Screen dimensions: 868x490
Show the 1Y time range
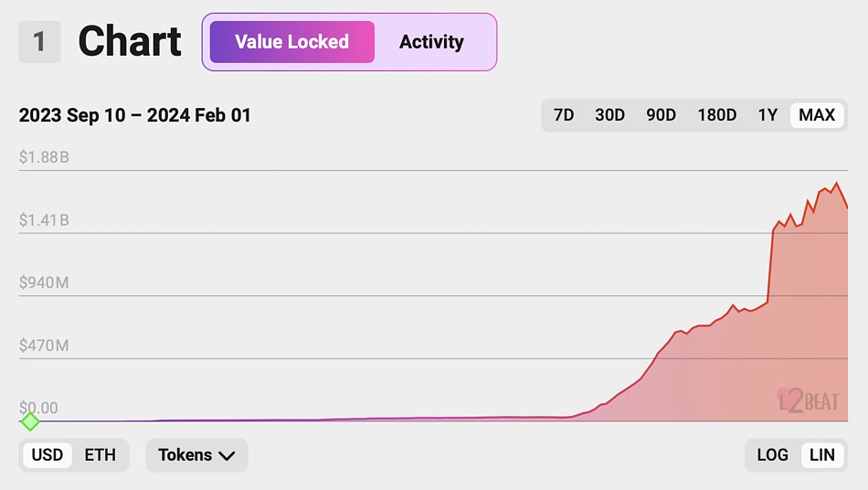(x=767, y=115)
